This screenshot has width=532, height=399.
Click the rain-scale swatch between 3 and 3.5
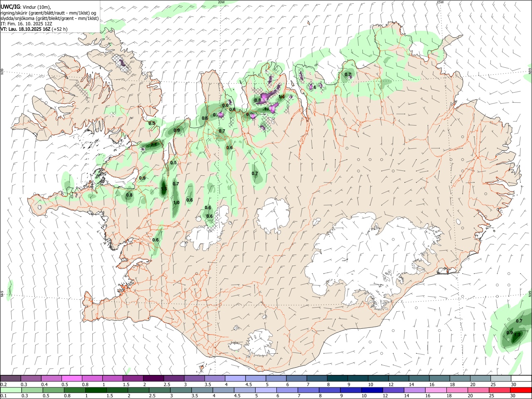pos(180,390)
